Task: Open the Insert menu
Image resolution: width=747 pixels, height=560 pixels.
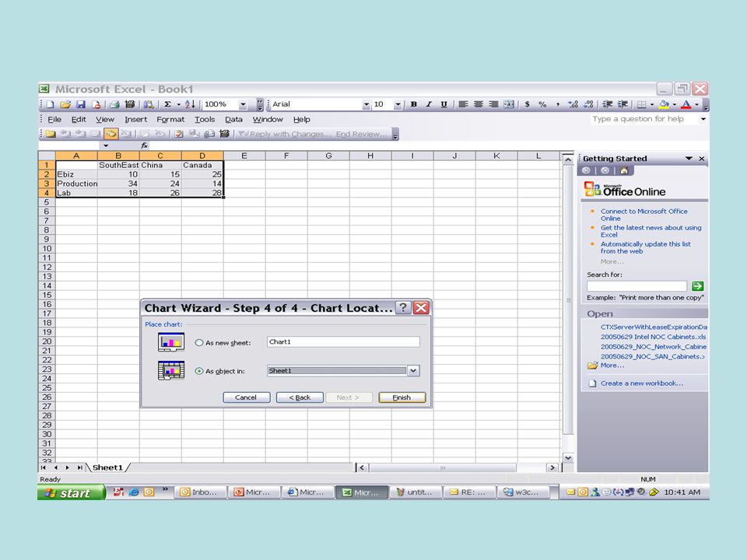Action: pos(135,120)
